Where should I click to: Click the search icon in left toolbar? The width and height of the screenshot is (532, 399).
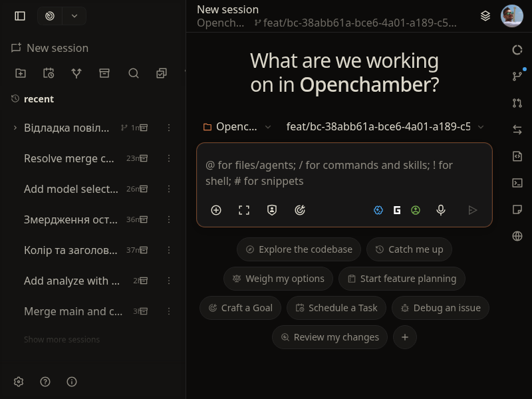click(x=134, y=73)
